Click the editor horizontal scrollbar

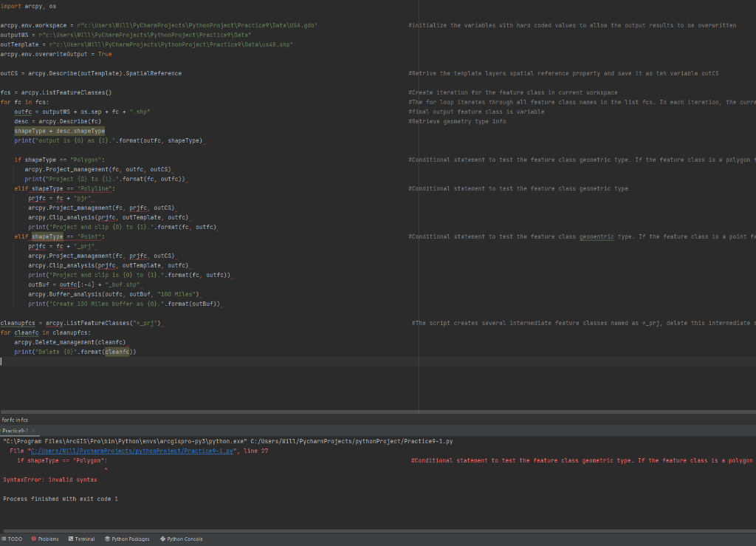[378, 412]
